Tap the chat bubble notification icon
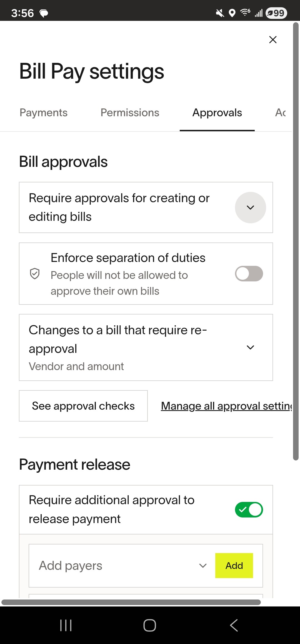The width and height of the screenshot is (300, 644). [x=44, y=13]
